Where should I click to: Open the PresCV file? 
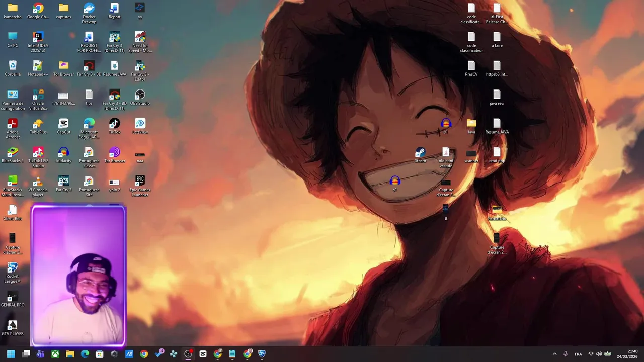tap(471, 68)
